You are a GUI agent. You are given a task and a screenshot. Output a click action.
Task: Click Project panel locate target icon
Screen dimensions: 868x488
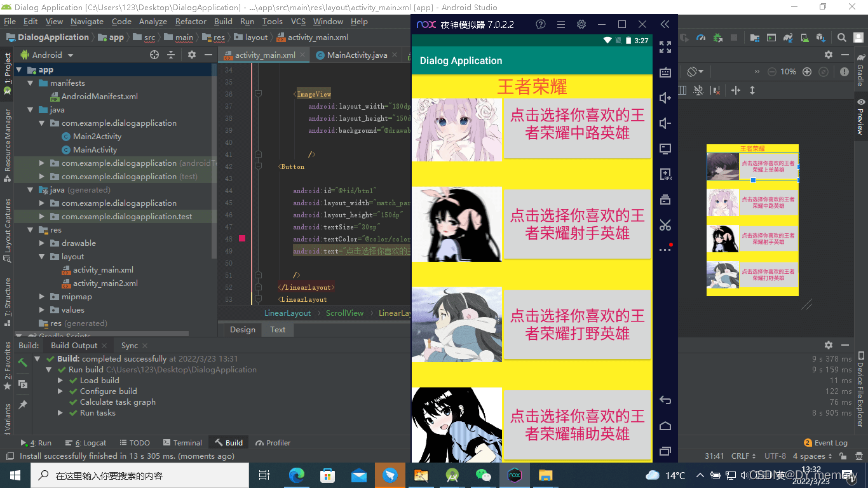click(154, 55)
